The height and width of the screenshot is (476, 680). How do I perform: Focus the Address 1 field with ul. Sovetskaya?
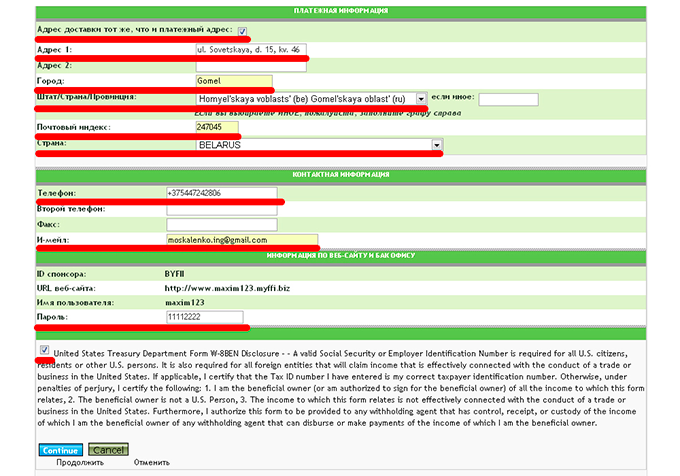click(251, 50)
